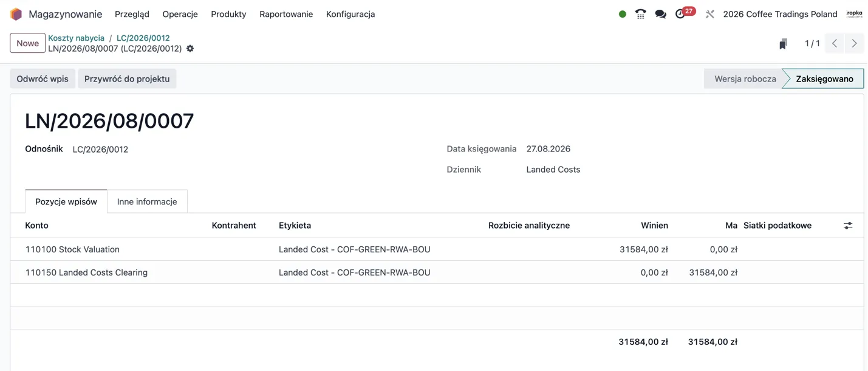Viewport: 868px width, 371px height.
Task: Open the Operacje menu
Action: tap(180, 14)
